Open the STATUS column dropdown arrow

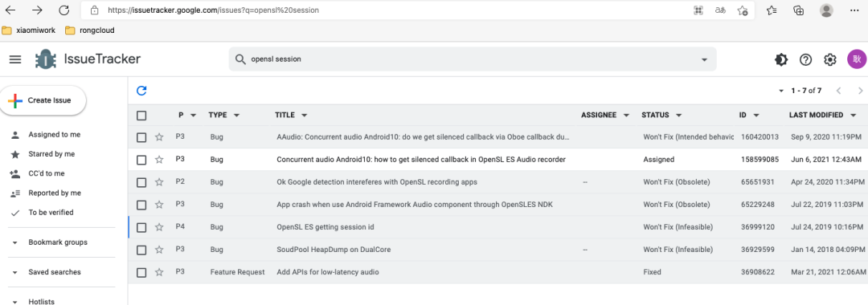(678, 116)
